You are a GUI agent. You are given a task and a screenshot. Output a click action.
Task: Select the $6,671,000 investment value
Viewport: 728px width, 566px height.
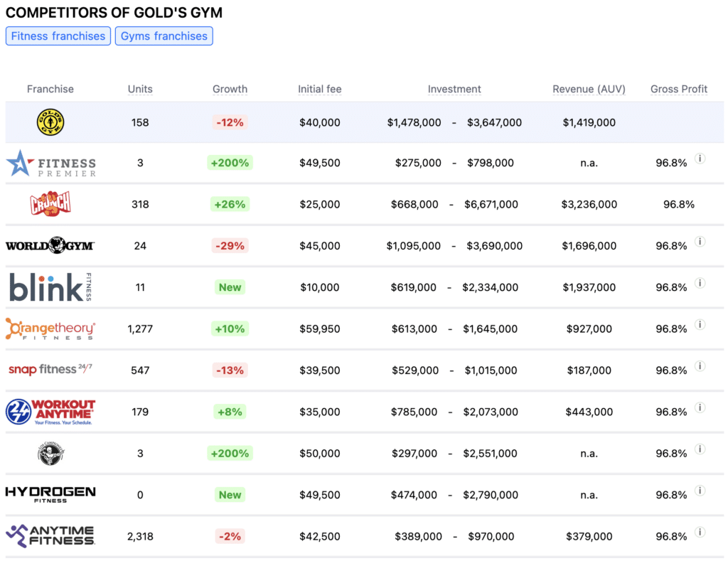pos(491,204)
